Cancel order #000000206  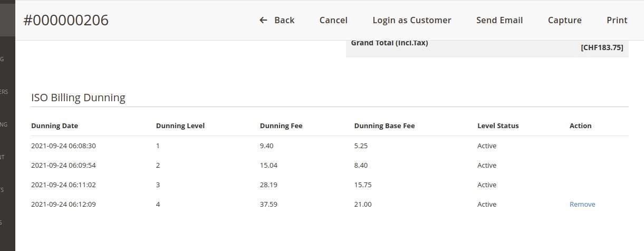[x=333, y=20]
